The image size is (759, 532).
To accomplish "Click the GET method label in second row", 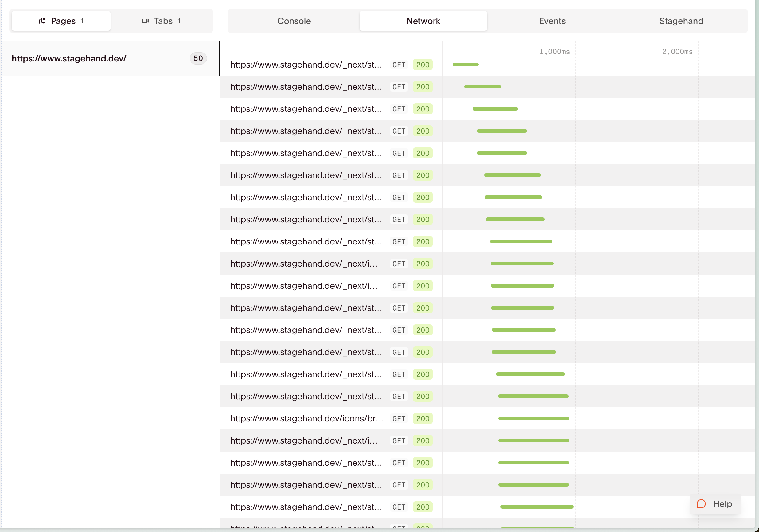I will (x=399, y=87).
